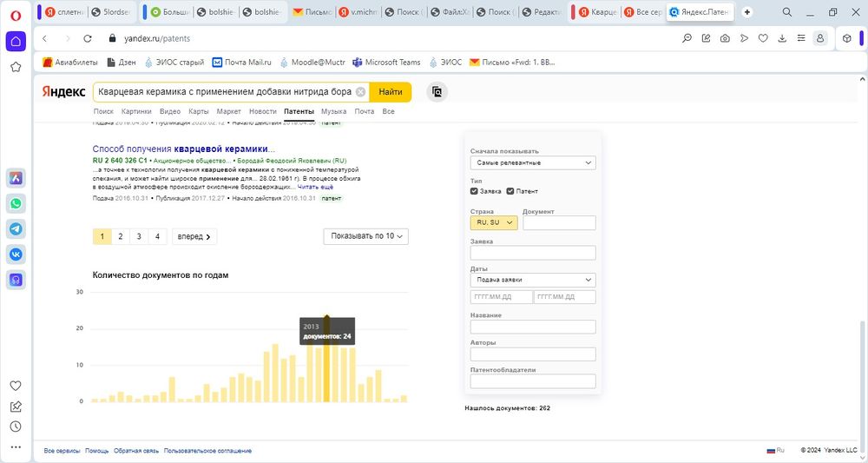
Task: Switch to the сплетни browser tab
Action: pyautogui.click(x=65, y=12)
